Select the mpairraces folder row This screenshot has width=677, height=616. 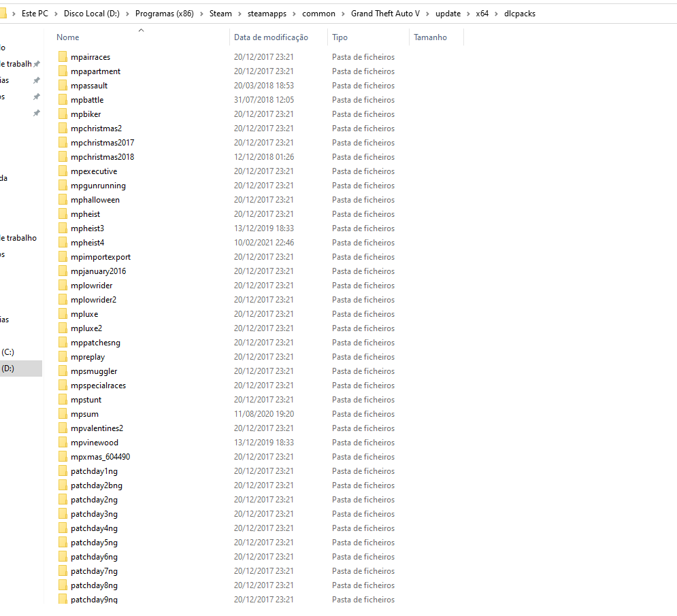click(x=92, y=56)
